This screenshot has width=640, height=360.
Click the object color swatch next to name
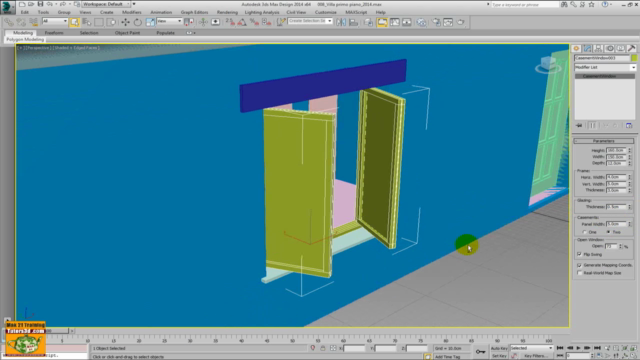(x=634, y=58)
